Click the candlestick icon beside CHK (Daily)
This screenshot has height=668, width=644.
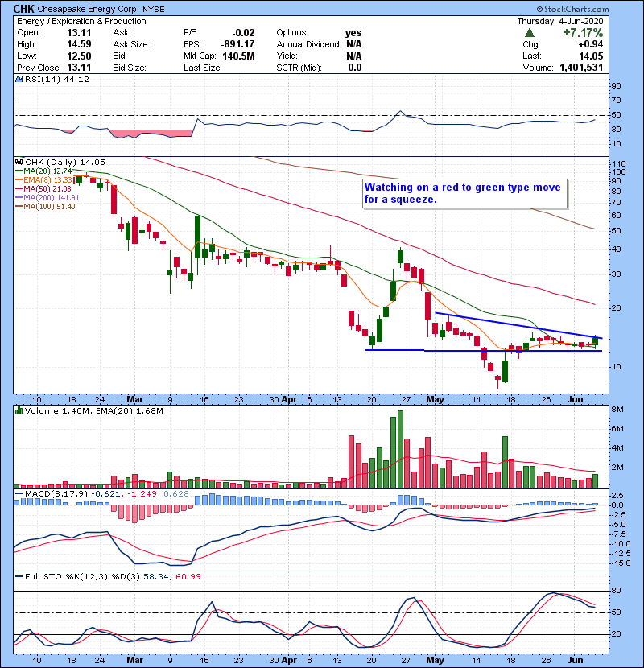[x=19, y=162]
